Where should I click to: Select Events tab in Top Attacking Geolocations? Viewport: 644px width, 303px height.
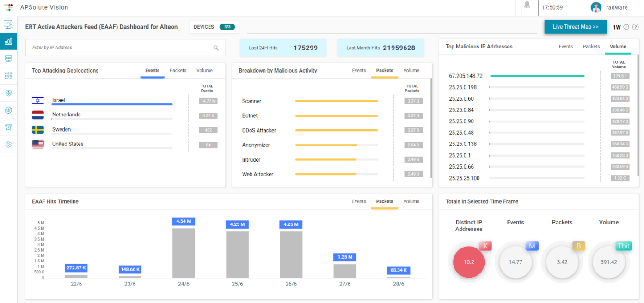[x=152, y=71]
